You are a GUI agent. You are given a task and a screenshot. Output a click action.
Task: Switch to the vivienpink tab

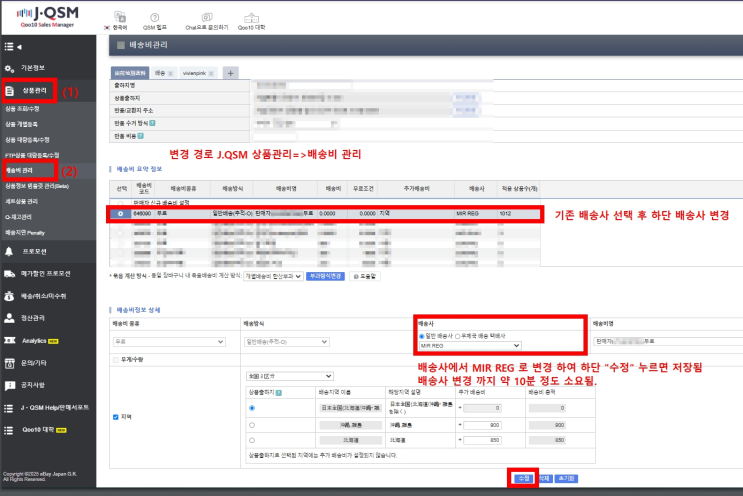[194, 73]
